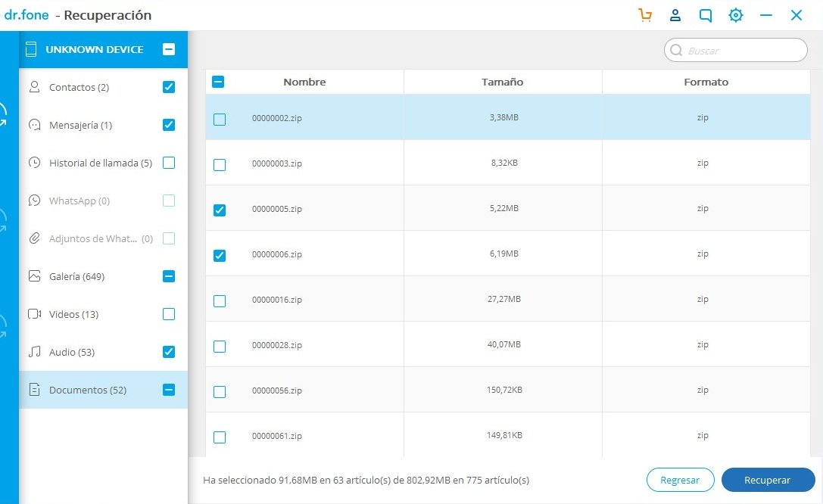Click the Mensajería speech bubble icon

point(35,125)
